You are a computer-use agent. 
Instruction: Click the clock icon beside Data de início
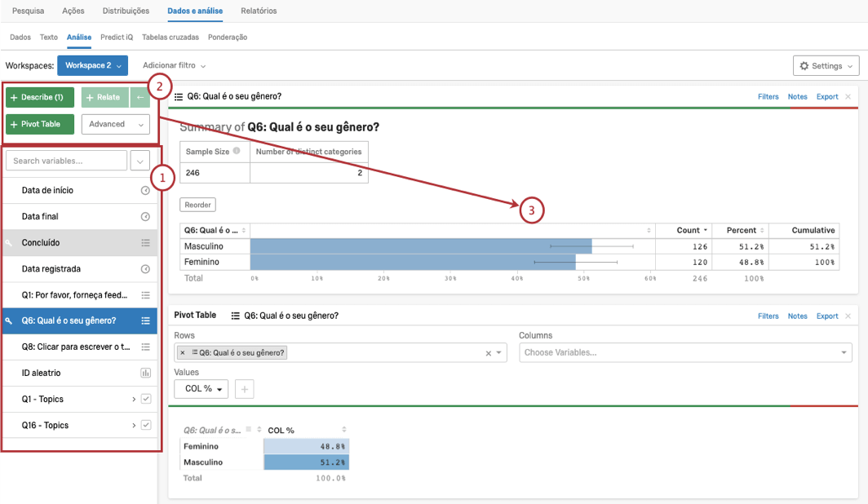145,190
